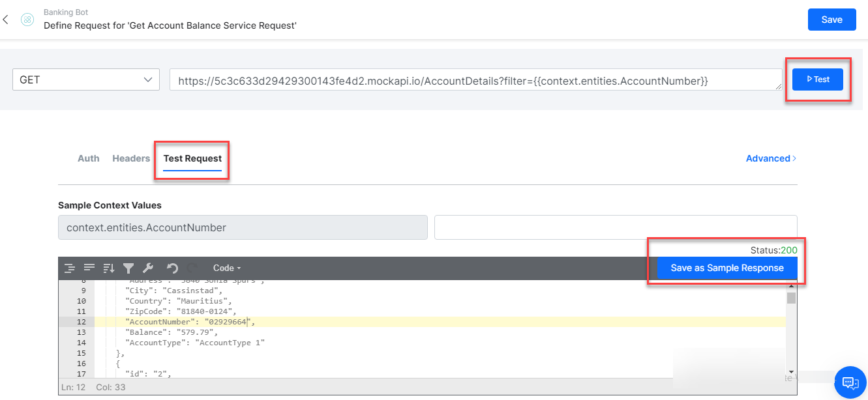Format JSON with the indent icon

pos(70,268)
